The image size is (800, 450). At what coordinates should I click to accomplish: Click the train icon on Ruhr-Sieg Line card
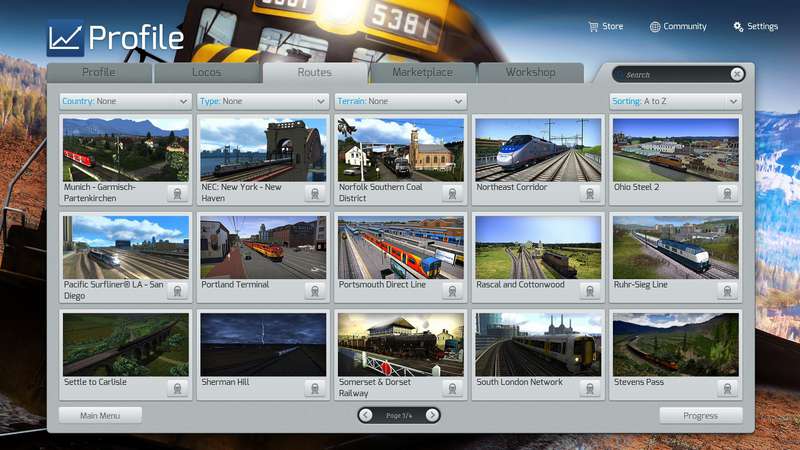(727, 292)
